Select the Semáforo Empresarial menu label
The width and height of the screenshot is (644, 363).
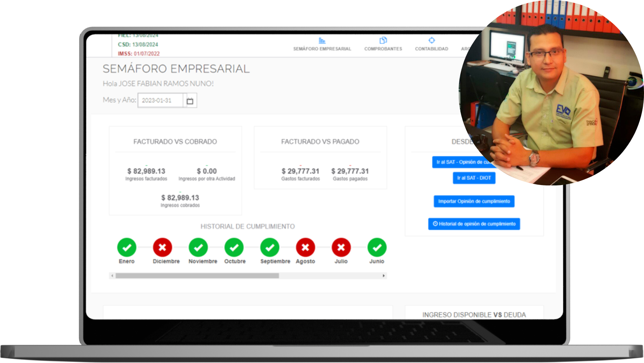(322, 49)
